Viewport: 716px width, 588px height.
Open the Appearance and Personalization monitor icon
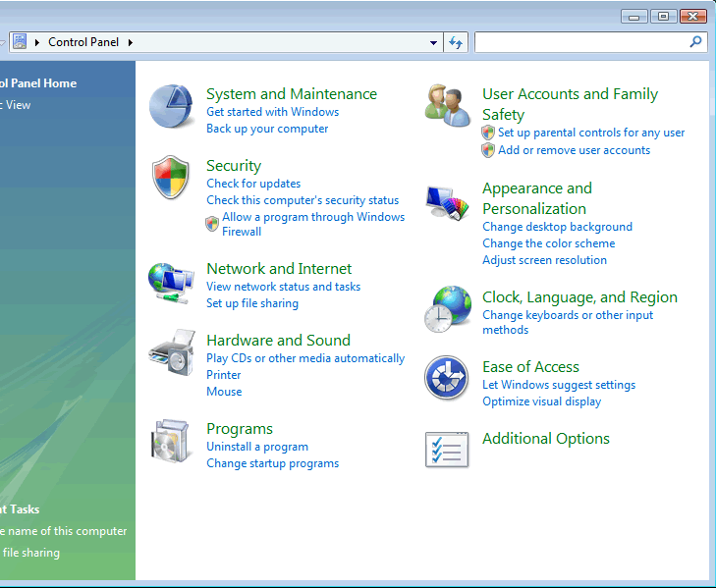[x=447, y=203]
